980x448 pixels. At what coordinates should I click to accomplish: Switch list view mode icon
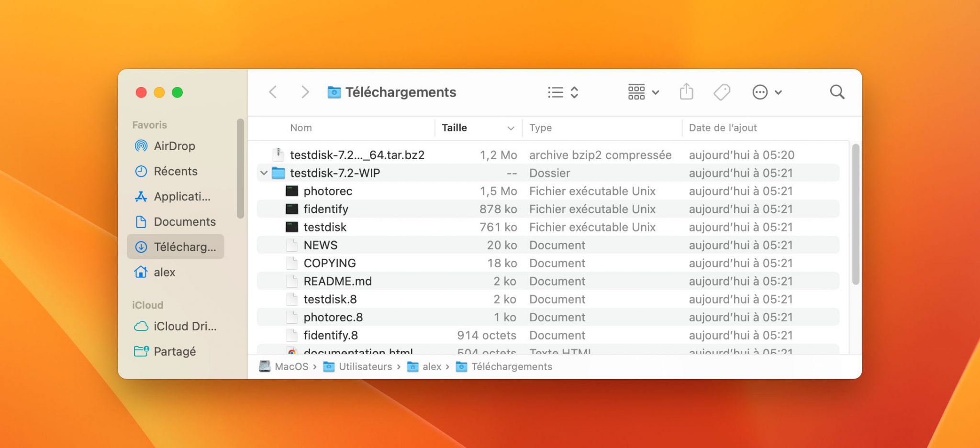tap(563, 92)
